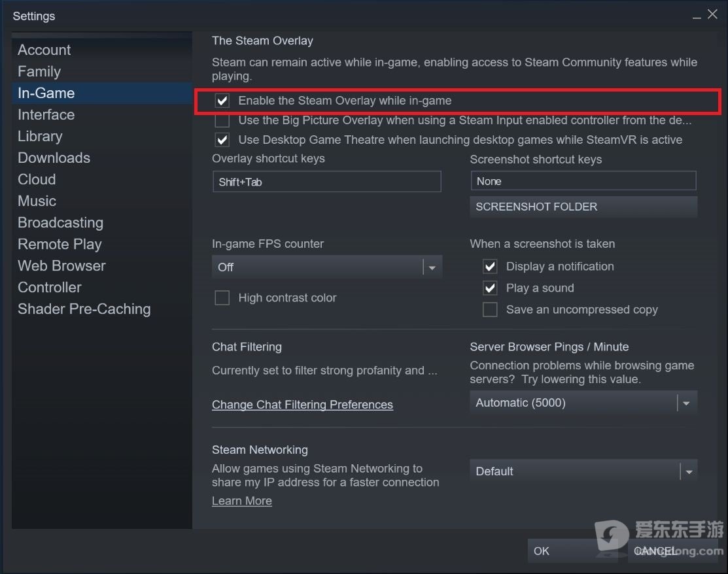Toggle Use Desktop Game Theatre checkbox
Screen dimensions: 728x574
pyautogui.click(x=222, y=140)
